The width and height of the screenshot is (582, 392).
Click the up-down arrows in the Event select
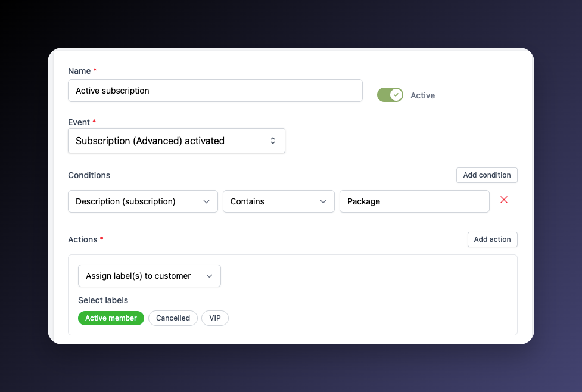273,141
